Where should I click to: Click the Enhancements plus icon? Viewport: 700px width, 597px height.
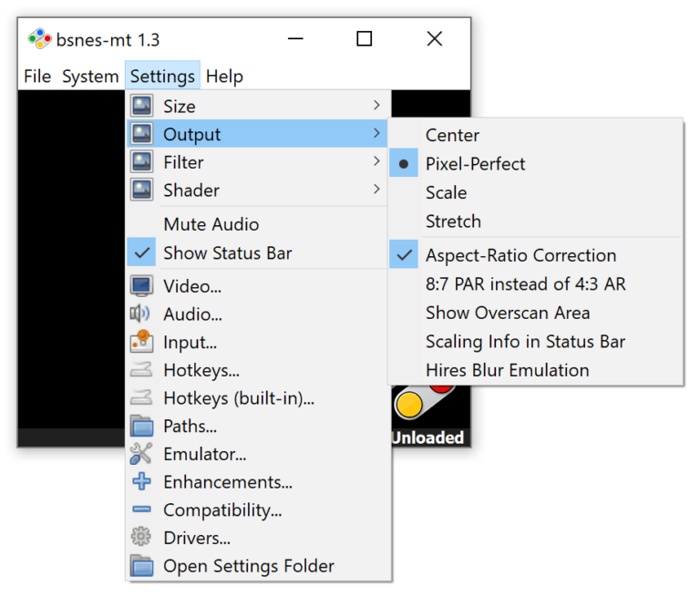click(141, 481)
